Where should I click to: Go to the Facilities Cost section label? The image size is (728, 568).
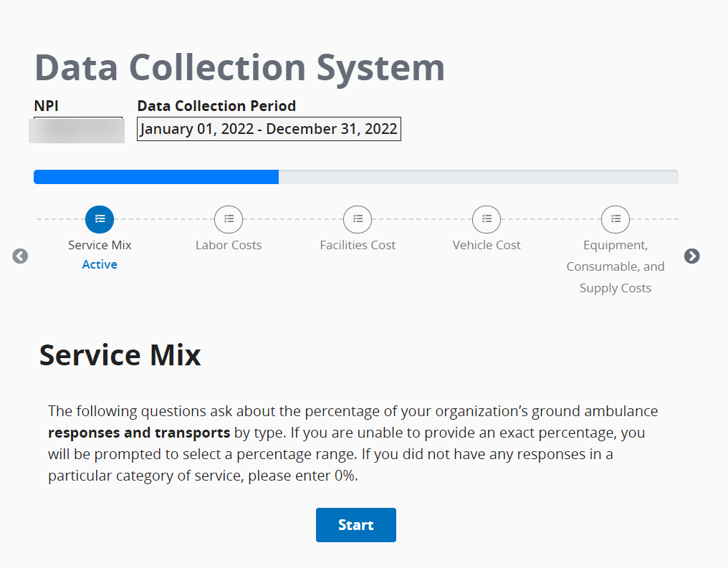click(x=358, y=245)
